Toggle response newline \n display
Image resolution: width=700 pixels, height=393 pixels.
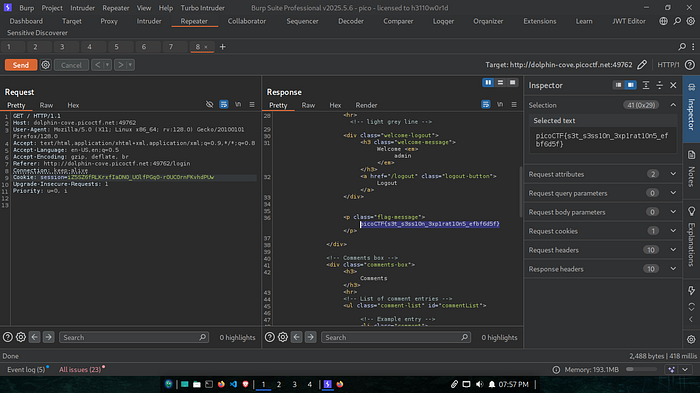click(500, 105)
